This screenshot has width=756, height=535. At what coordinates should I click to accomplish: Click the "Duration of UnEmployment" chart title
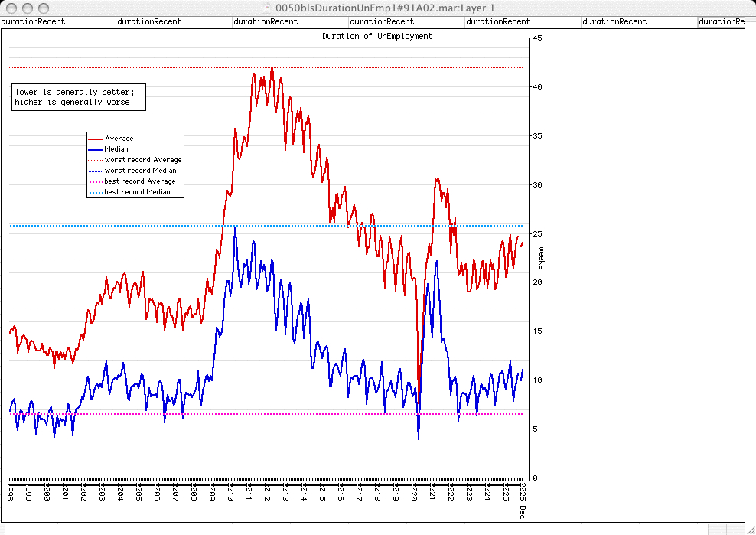(376, 36)
